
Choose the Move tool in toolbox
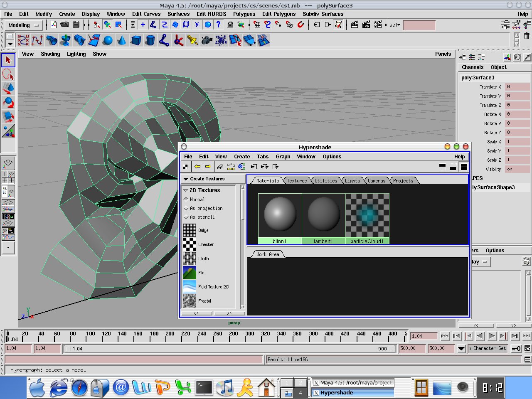coord(8,89)
